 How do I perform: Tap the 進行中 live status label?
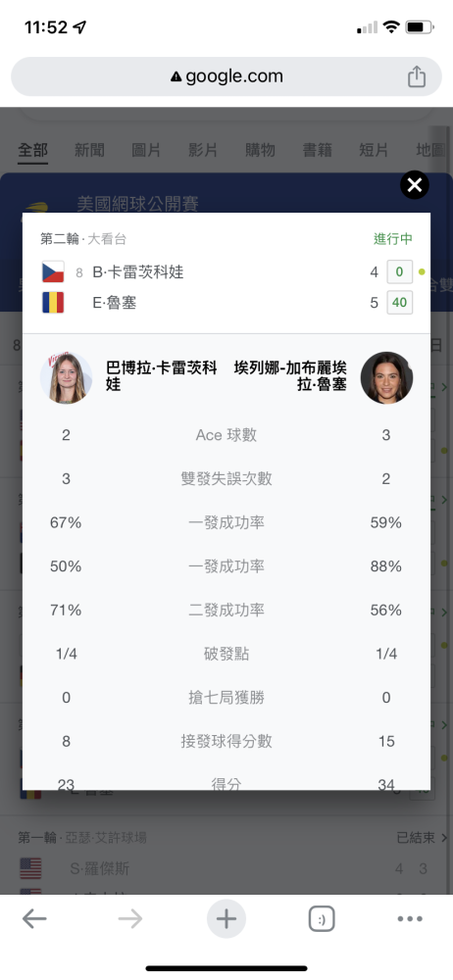pos(393,239)
